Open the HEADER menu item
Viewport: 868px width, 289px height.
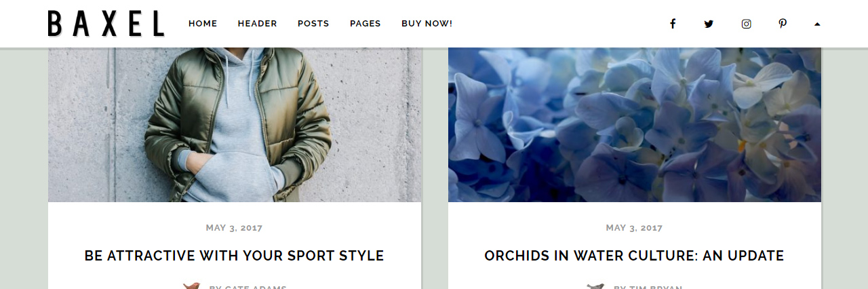coord(257,24)
